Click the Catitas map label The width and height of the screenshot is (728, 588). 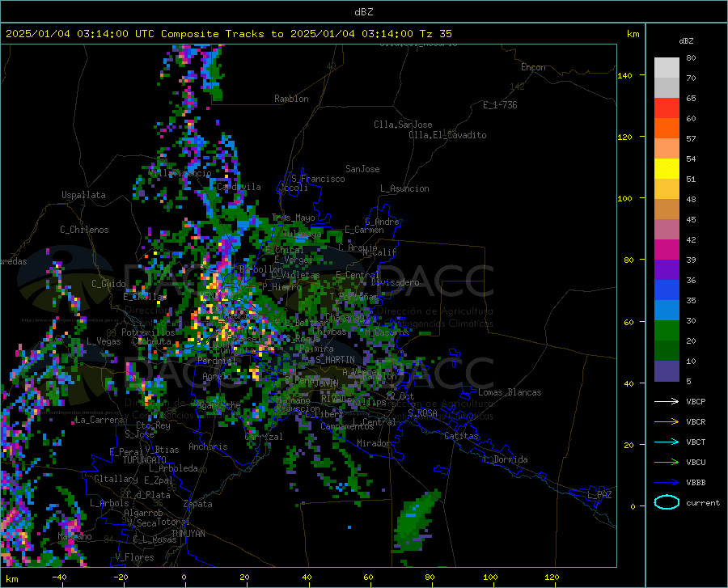click(462, 436)
